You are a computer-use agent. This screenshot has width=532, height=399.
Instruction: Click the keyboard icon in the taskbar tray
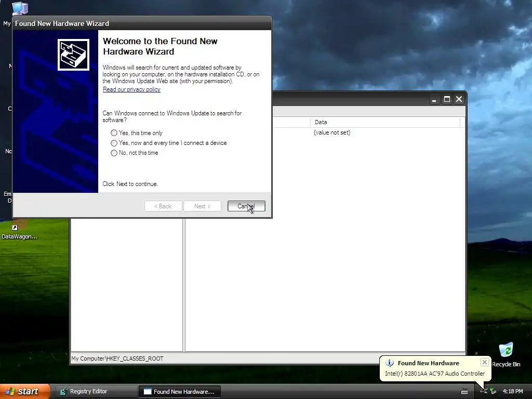point(464,392)
